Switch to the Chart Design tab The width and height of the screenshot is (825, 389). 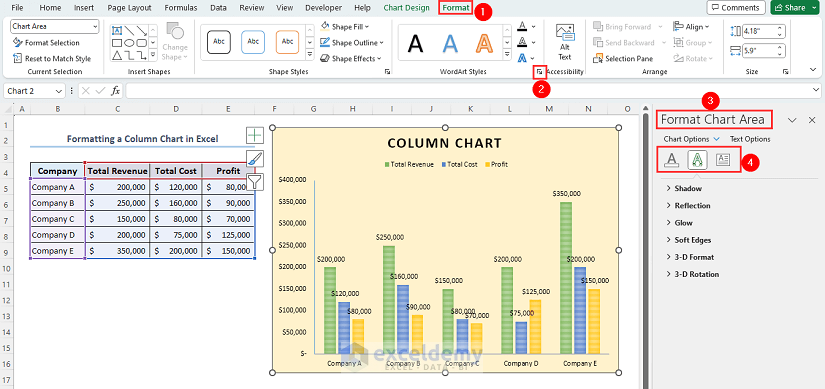[x=406, y=8]
